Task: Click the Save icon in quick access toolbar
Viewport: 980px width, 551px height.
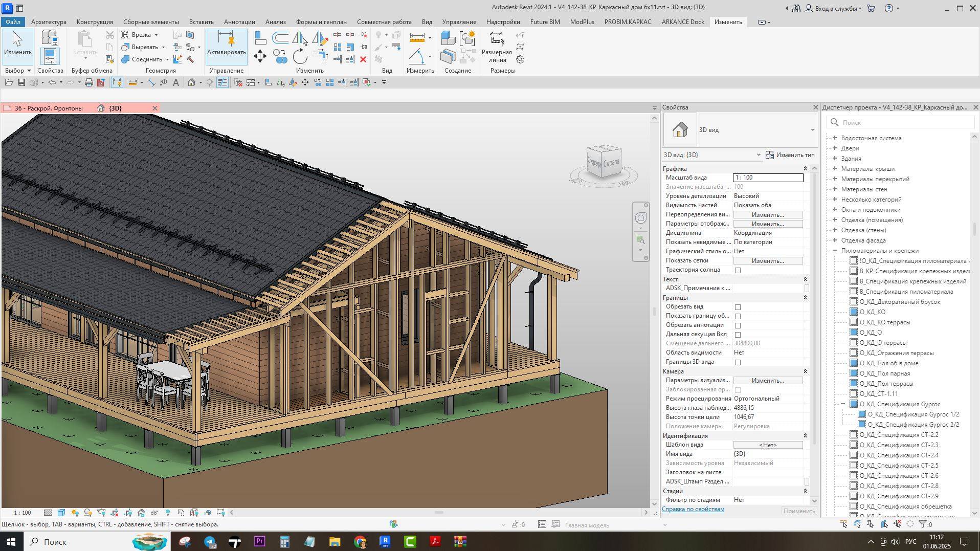Action: [x=21, y=82]
